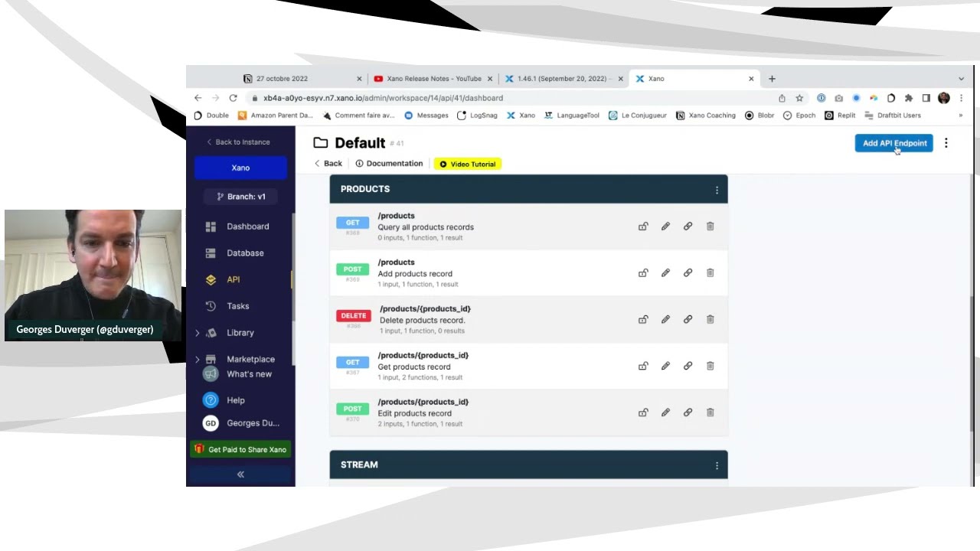Trash the Add products record endpoint

710,272
